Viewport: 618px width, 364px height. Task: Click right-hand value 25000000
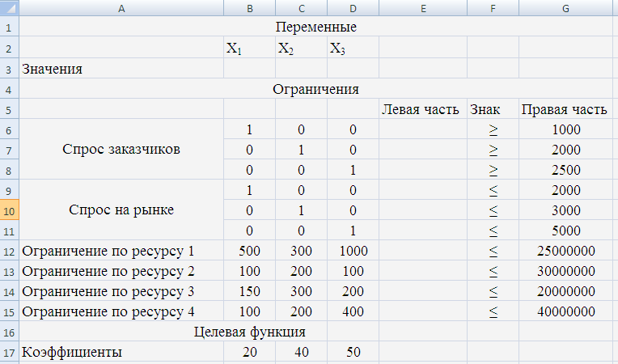coord(566,251)
